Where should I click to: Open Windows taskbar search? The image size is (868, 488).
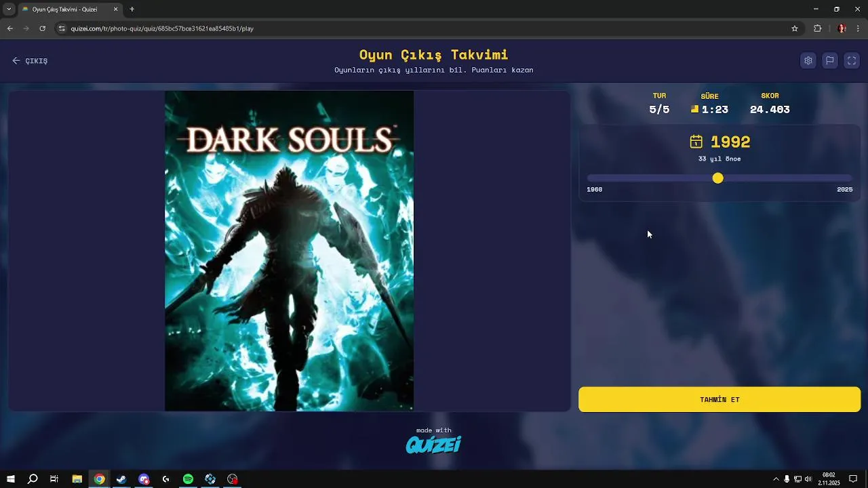pos(33,479)
